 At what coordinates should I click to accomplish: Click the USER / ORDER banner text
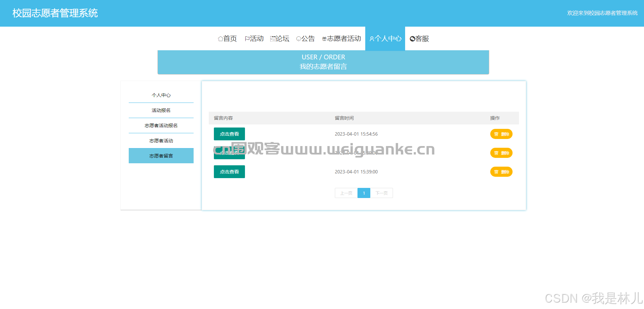pos(323,57)
